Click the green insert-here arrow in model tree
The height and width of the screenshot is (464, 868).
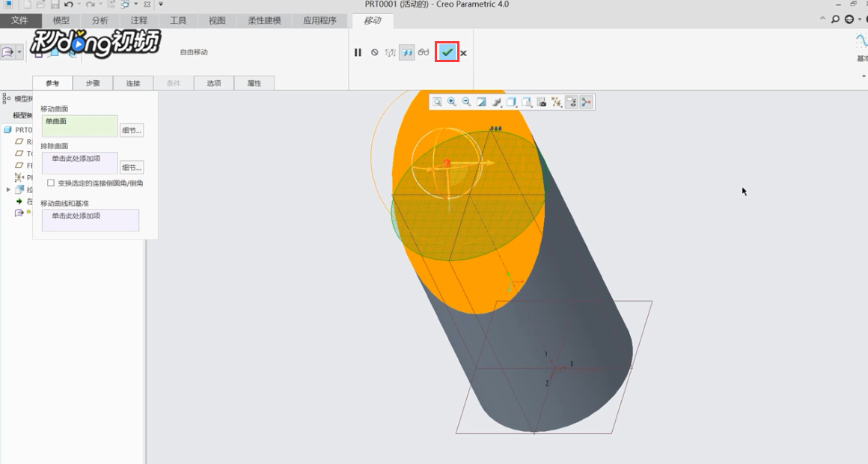pyautogui.click(x=19, y=201)
